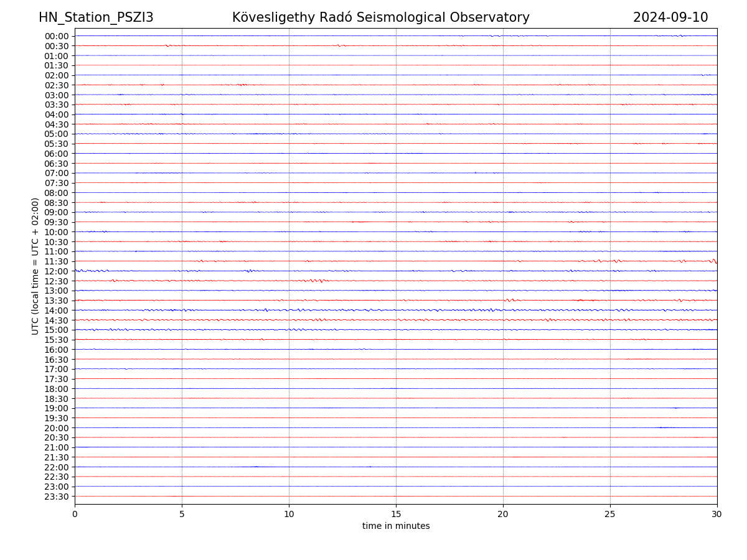Select the 00:00 trace time label
Screen dimensions: 747x560
pos(57,36)
